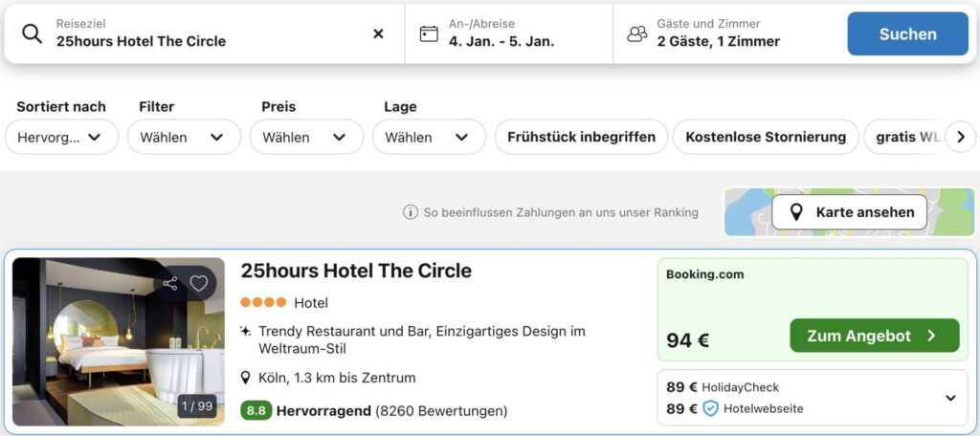Click the shield icon beside Hotelwebseite

(x=710, y=408)
